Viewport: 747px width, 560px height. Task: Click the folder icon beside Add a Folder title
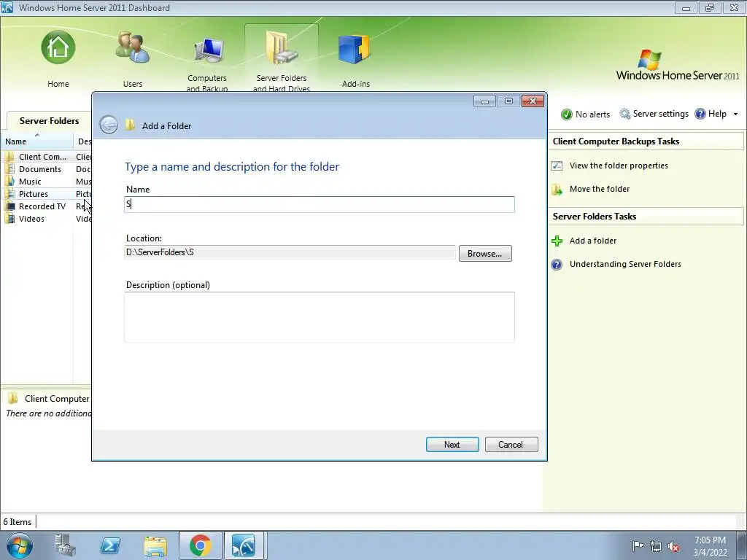pyautogui.click(x=130, y=125)
